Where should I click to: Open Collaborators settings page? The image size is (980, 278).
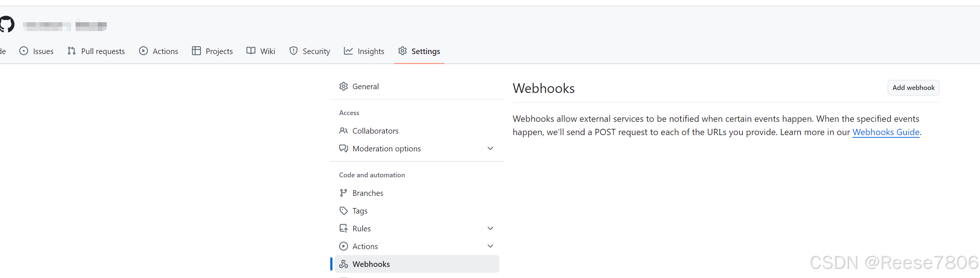pos(417,131)
